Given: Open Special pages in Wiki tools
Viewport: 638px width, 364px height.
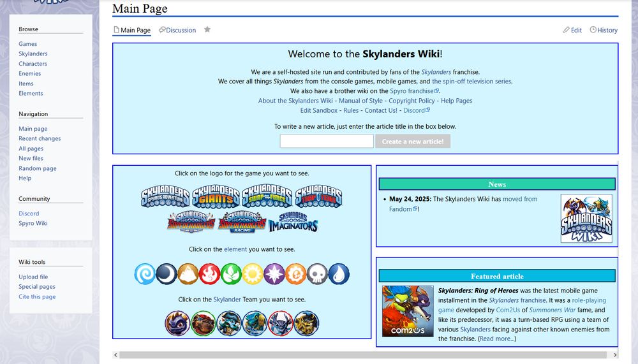Looking at the screenshot, I should [37, 287].
